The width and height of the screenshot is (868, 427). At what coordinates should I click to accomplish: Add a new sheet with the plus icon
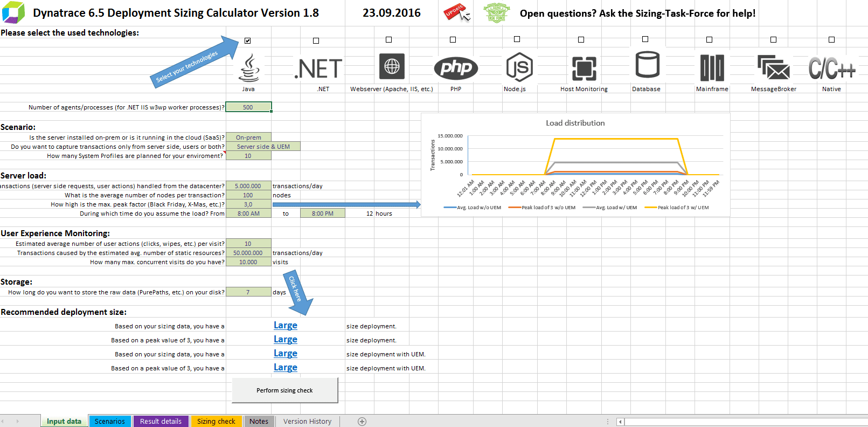362,422
